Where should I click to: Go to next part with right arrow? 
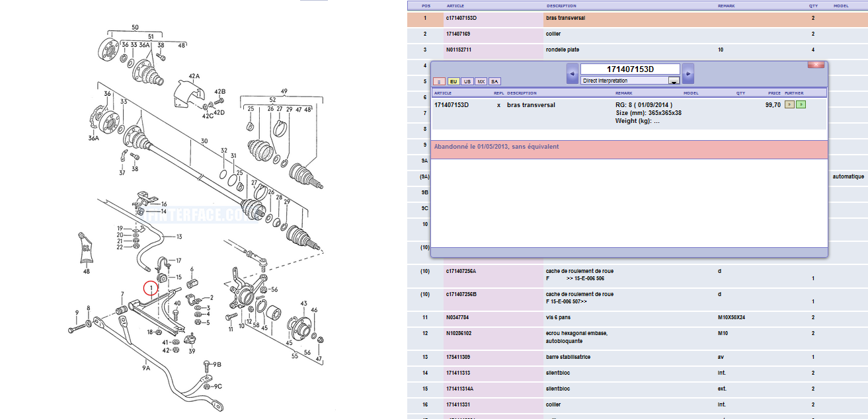point(688,73)
